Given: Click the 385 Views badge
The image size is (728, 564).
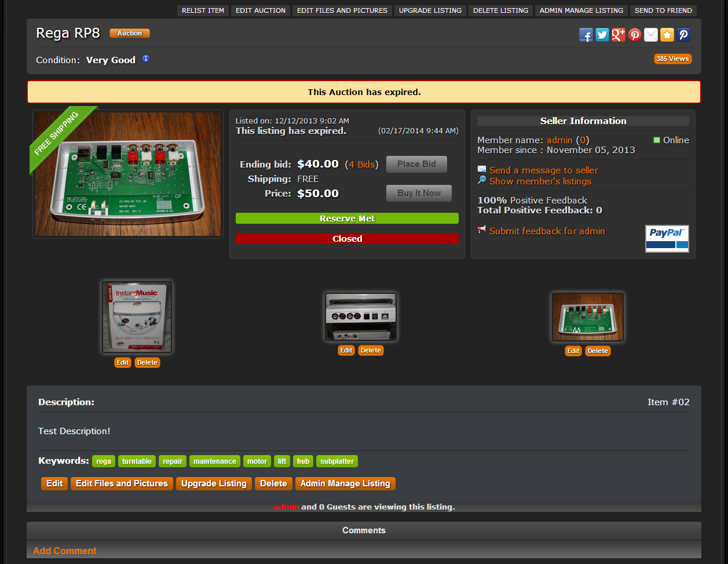Looking at the screenshot, I should tap(673, 59).
